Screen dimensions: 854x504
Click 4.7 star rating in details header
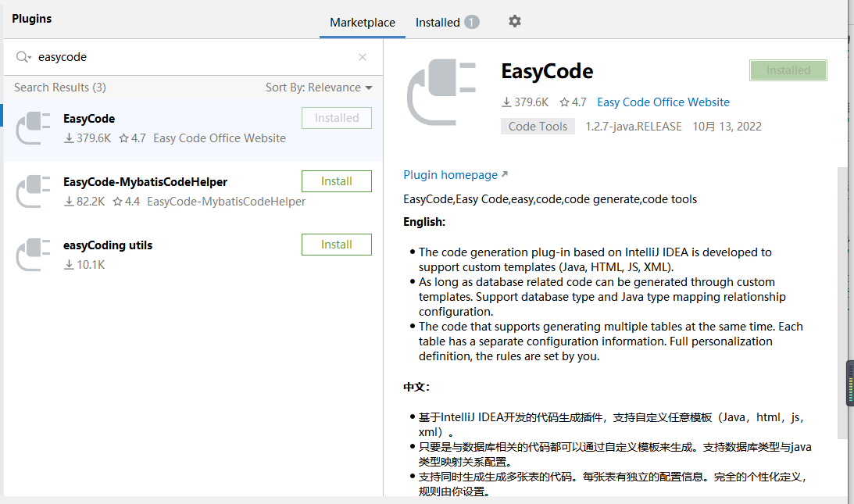tap(573, 102)
